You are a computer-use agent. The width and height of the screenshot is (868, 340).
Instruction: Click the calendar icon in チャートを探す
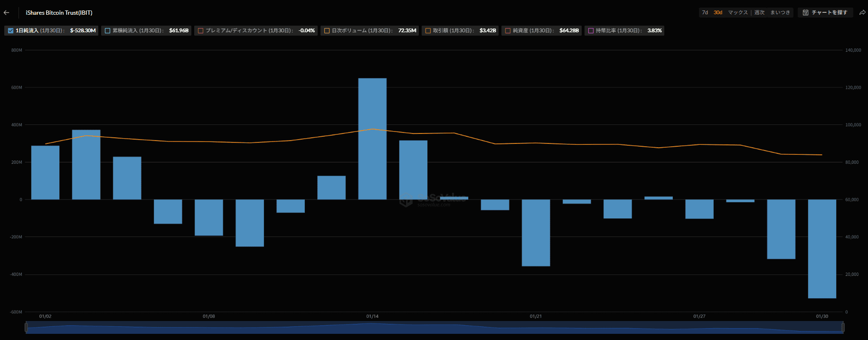(805, 13)
